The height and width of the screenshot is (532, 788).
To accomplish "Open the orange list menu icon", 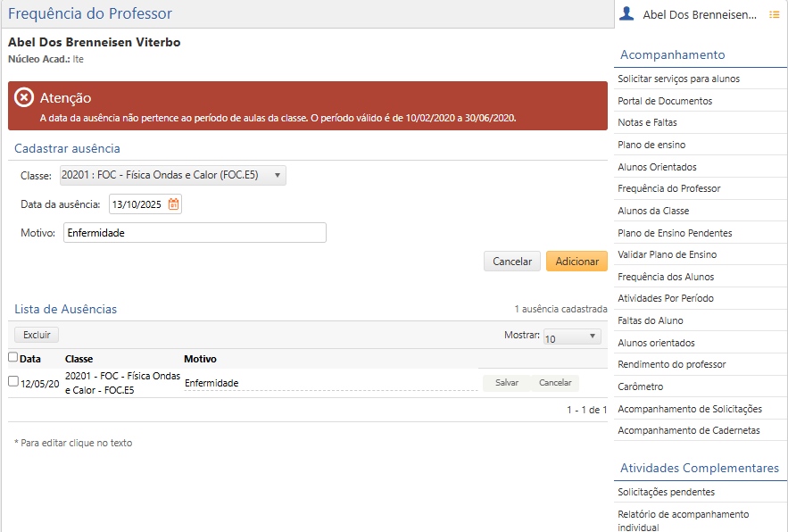I will tap(774, 14).
